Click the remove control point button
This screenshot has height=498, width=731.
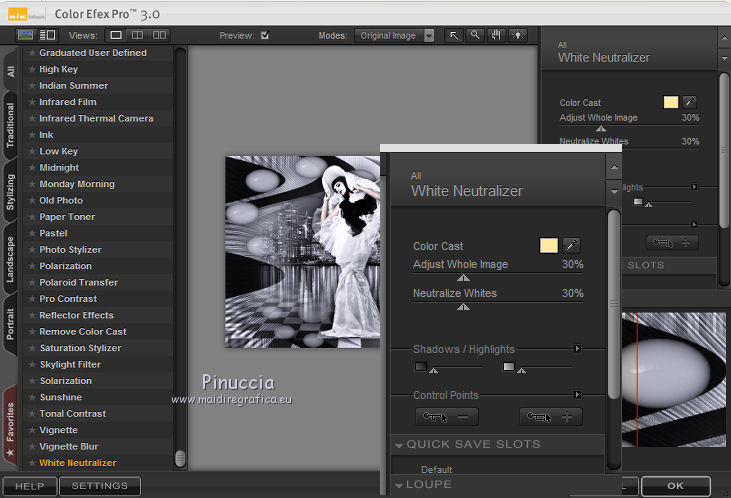pos(447,417)
